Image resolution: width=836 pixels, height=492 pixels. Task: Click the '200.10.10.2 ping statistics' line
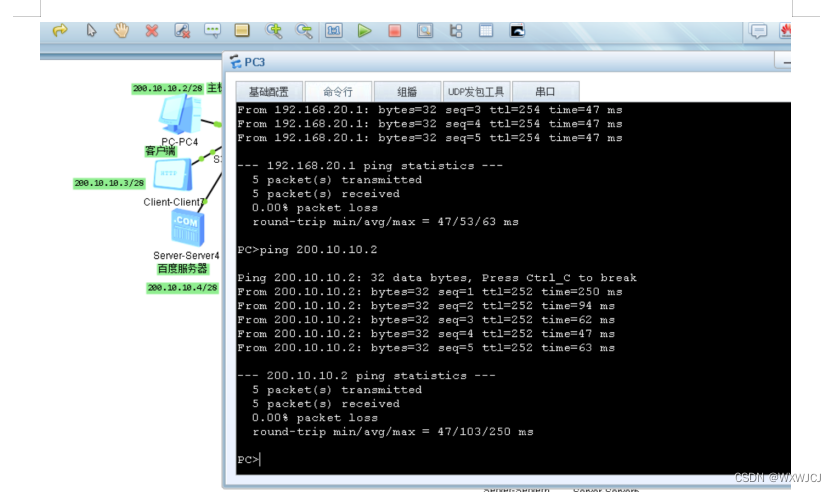point(366,376)
